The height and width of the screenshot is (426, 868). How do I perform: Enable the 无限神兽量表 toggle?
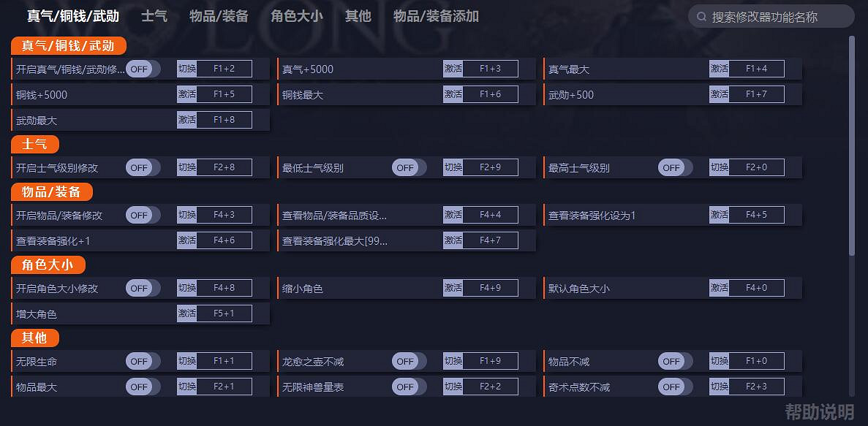[x=407, y=386]
